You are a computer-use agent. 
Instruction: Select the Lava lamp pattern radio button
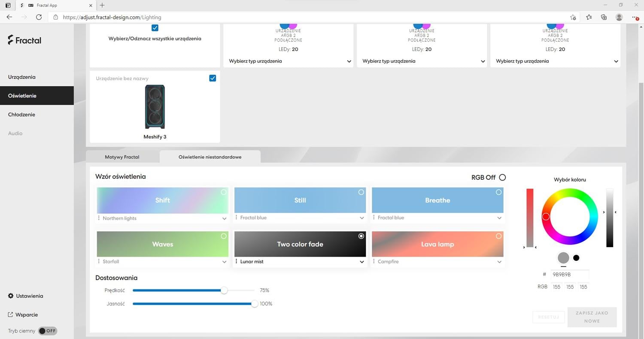pyautogui.click(x=498, y=236)
